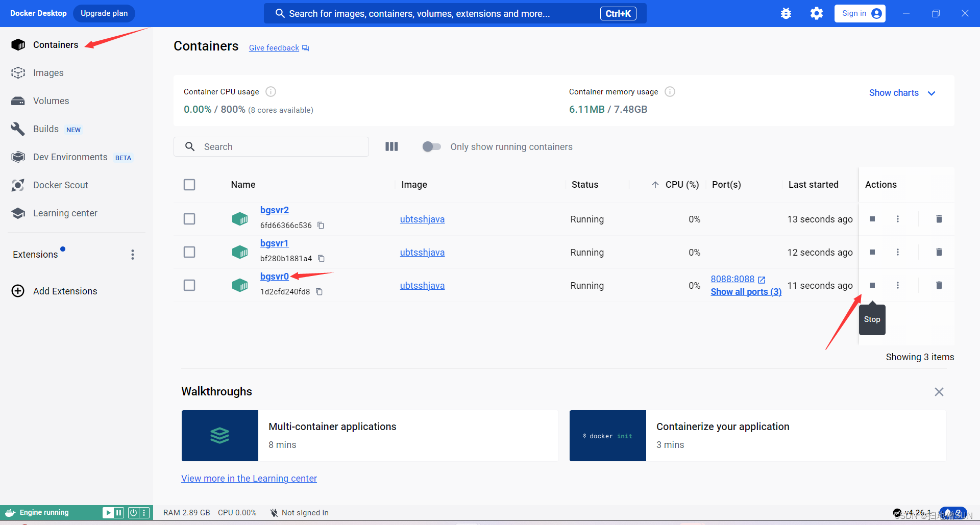Viewport: 980px width, 525px height.
Task: Open more actions menu for bgsvr2
Action: [898, 219]
